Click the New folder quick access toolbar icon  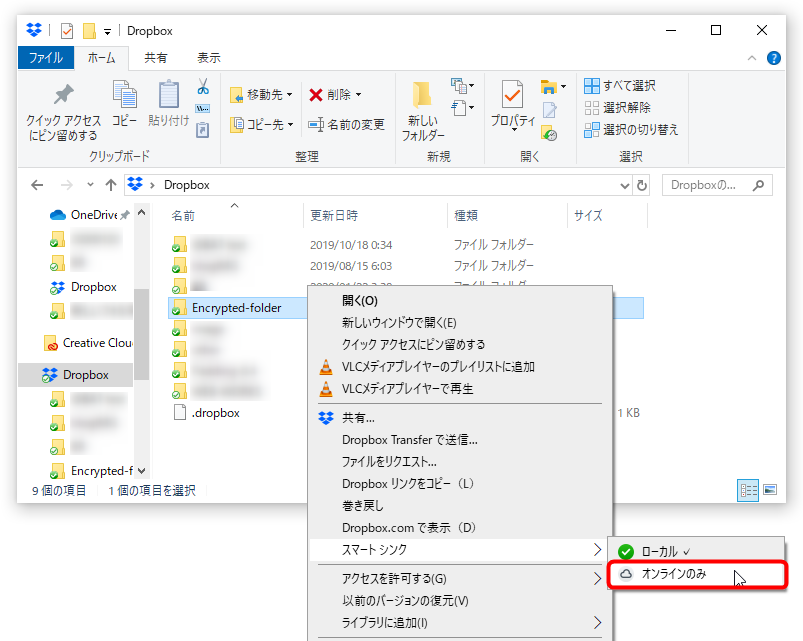pos(90,31)
